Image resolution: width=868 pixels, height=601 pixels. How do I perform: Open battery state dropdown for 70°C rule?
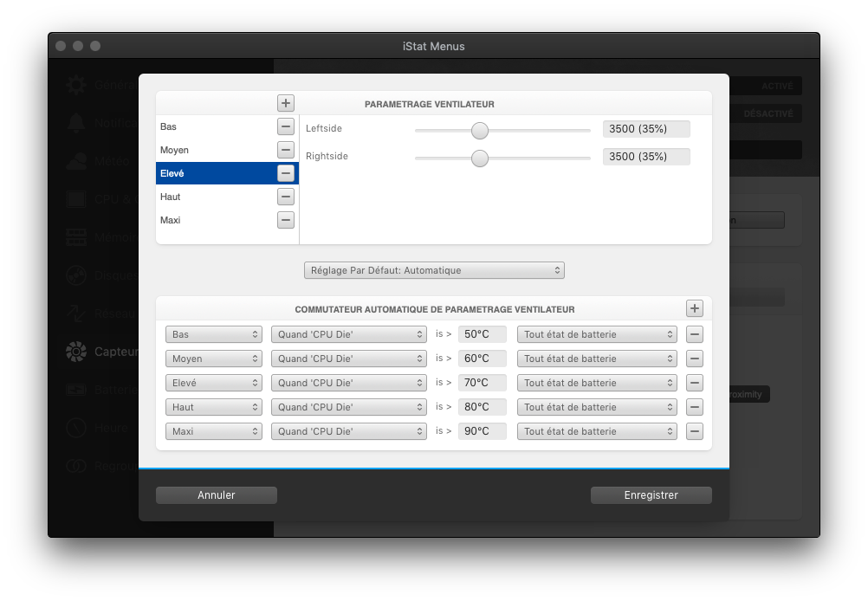pos(597,383)
